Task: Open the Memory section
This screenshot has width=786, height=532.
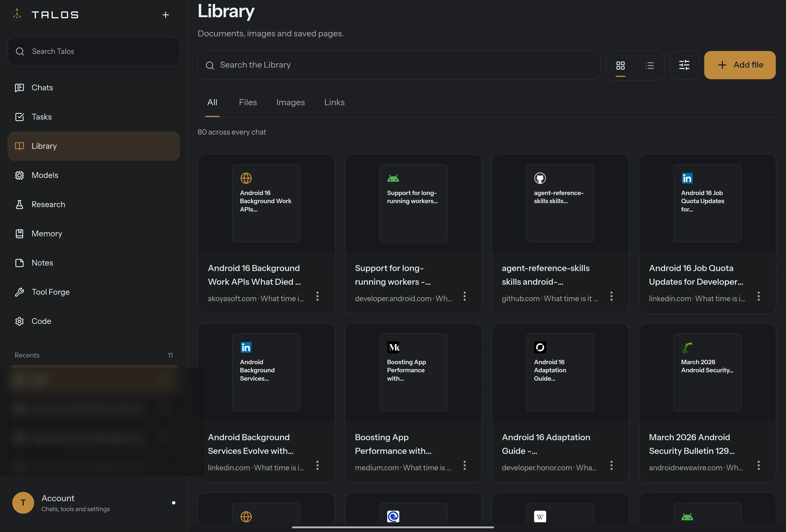Action: coord(94,234)
